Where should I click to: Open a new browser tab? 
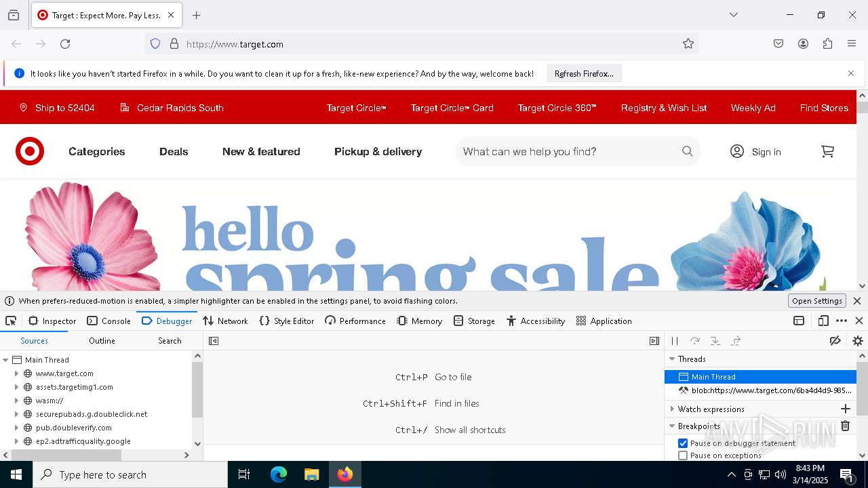tap(197, 15)
